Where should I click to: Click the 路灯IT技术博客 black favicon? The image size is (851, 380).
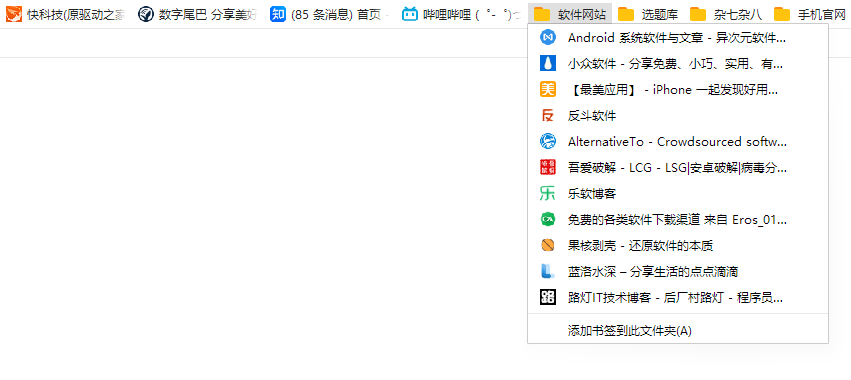[548, 298]
